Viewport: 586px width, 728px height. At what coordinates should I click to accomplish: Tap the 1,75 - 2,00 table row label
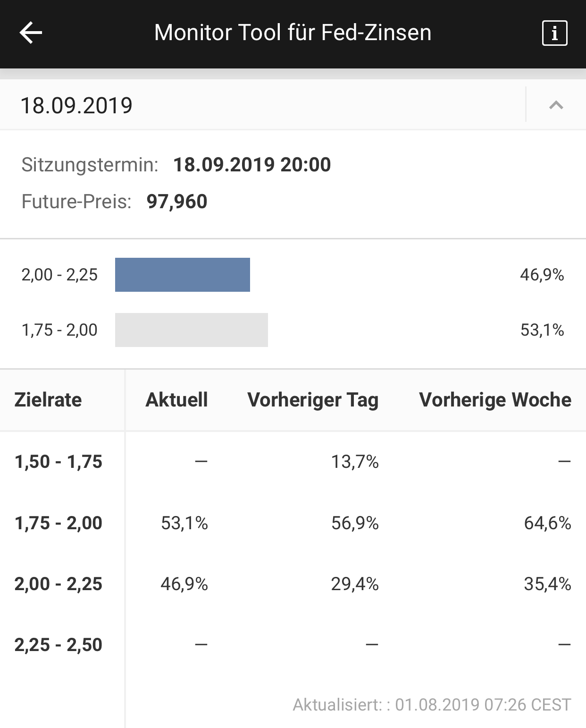[x=59, y=523]
